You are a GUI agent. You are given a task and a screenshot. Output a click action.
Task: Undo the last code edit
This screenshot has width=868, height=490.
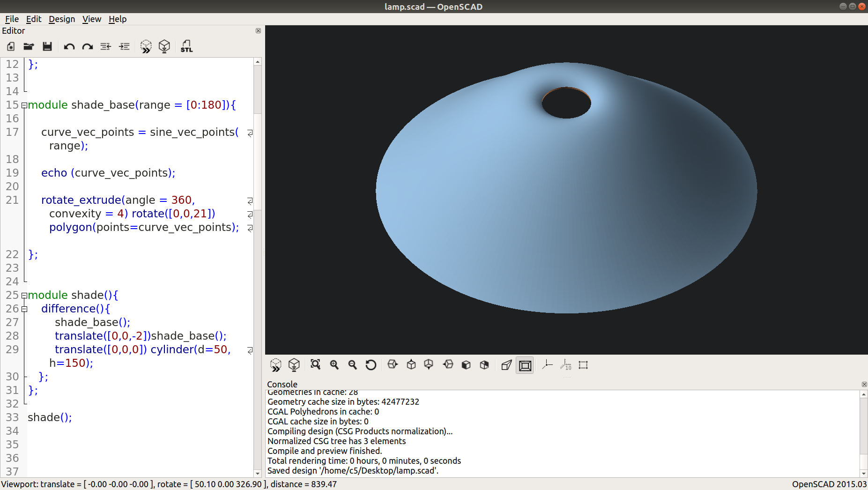pos(69,46)
